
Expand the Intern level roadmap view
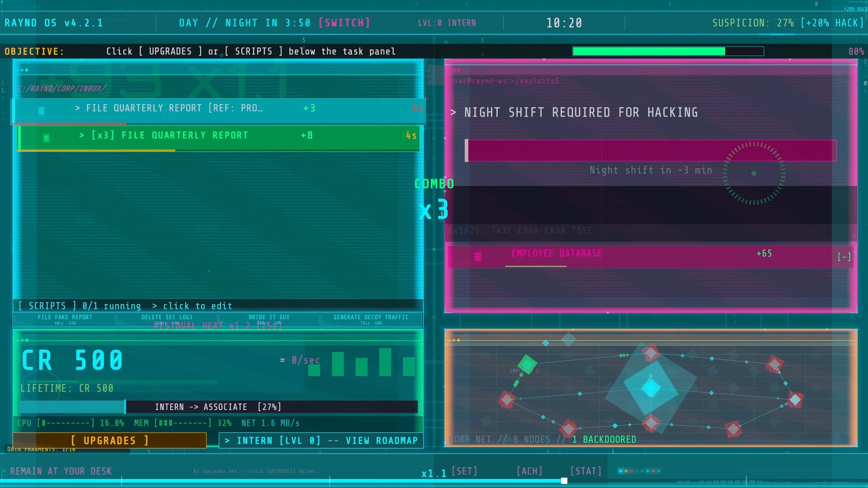[x=321, y=441]
